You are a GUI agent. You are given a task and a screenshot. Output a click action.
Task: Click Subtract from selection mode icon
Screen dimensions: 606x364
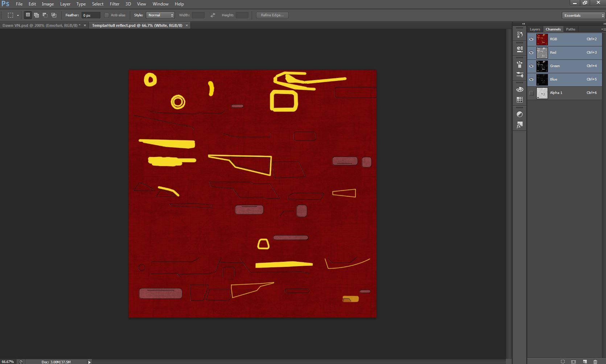[45, 15]
